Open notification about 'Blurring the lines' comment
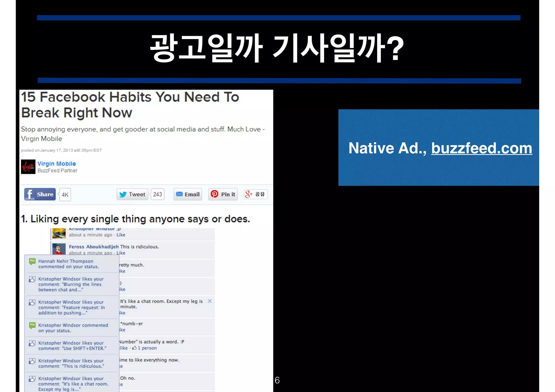Screen dimensions: 555x392 pos(72,284)
